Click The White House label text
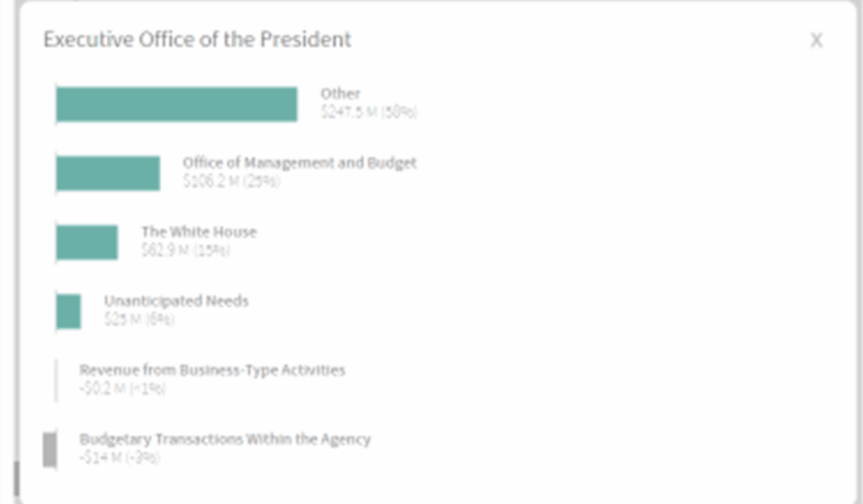This screenshot has width=863, height=504. click(198, 231)
